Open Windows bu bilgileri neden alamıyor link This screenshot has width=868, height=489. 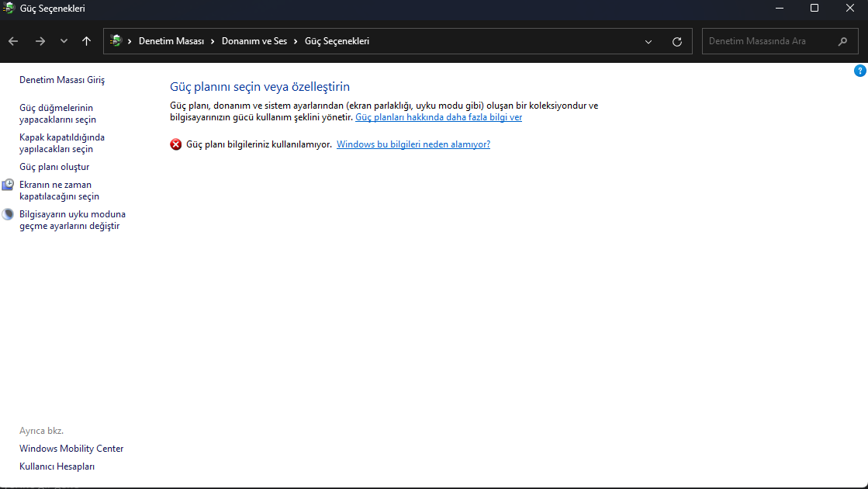click(x=413, y=144)
